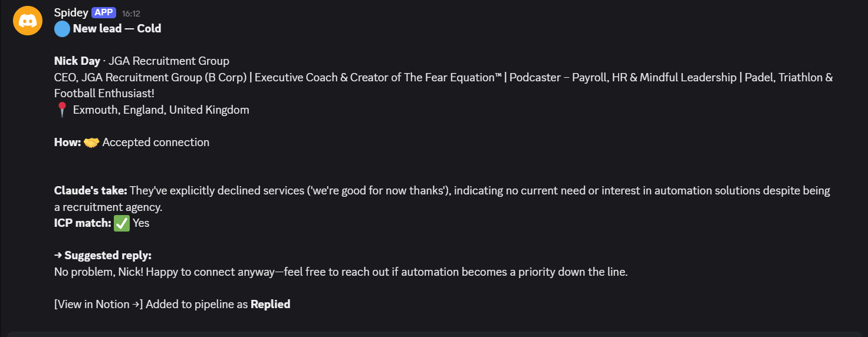Open the View in Notion link
Viewport: 868px width, 337px height.
click(x=98, y=305)
